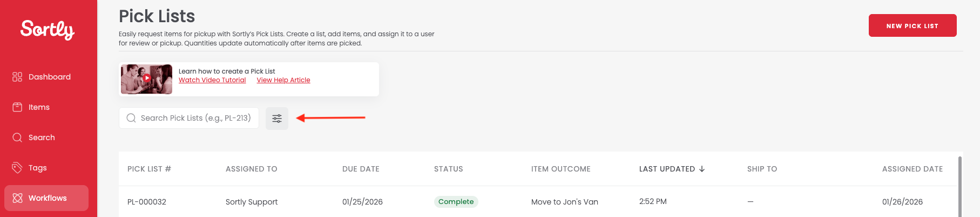Click the Items box icon
The width and height of the screenshot is (980, 217).
coord(17,107)
